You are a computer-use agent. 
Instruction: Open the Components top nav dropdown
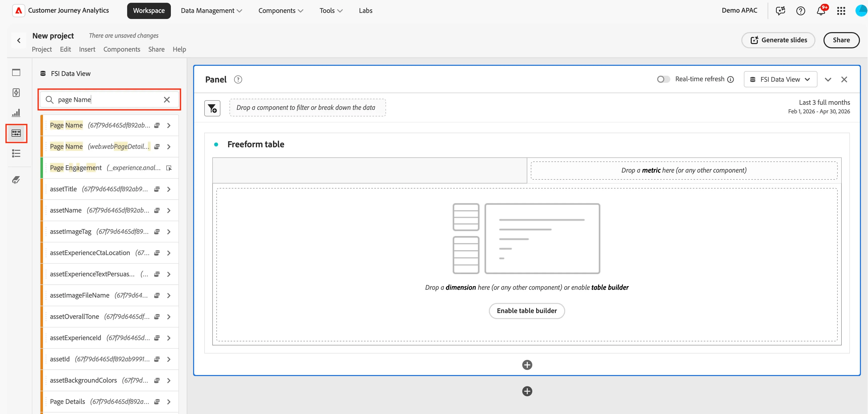[281, 11]
